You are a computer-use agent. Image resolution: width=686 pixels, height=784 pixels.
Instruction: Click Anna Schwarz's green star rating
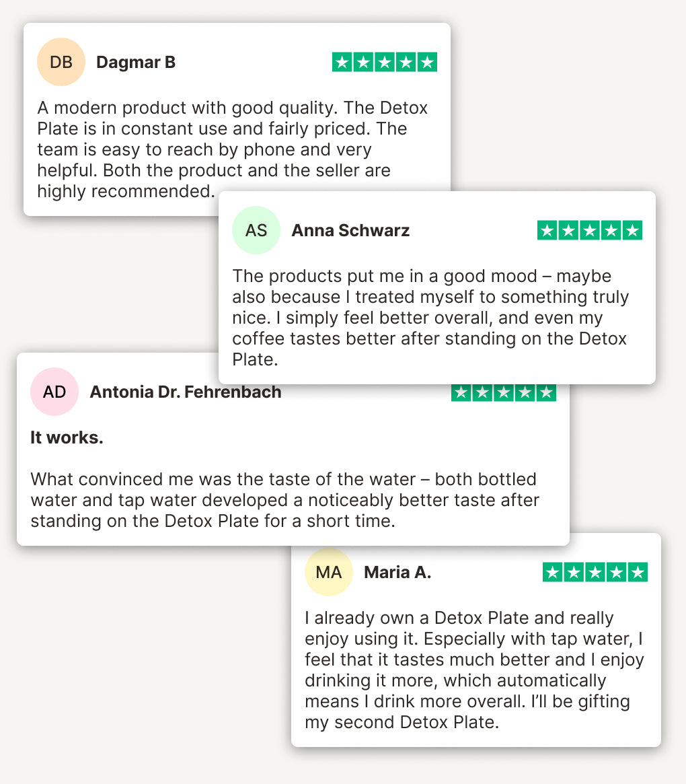[590, 231]
